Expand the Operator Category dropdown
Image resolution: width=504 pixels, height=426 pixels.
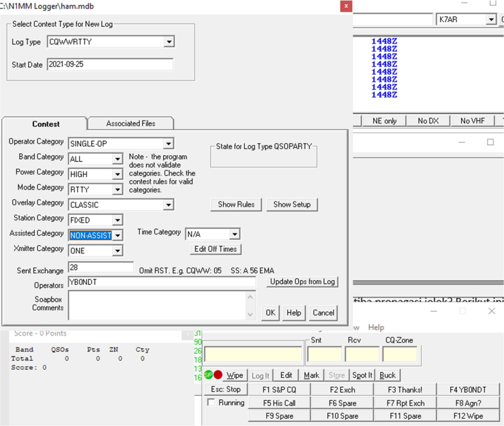(168, 144)
